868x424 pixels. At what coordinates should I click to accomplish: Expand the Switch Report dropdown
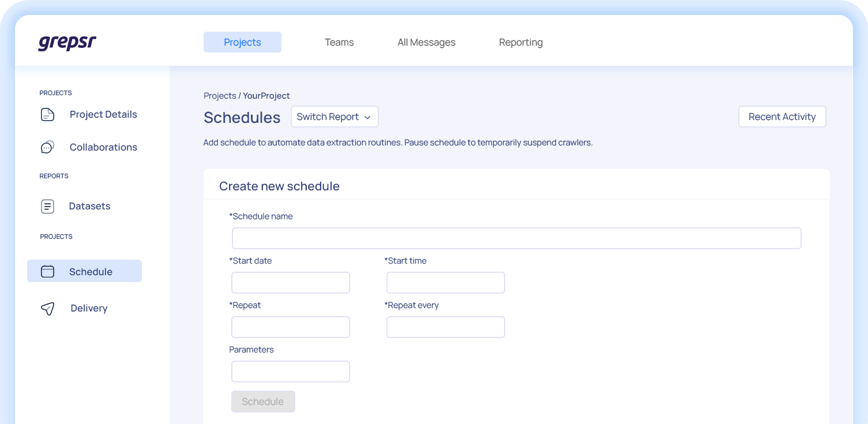click(x=335, y=117)
